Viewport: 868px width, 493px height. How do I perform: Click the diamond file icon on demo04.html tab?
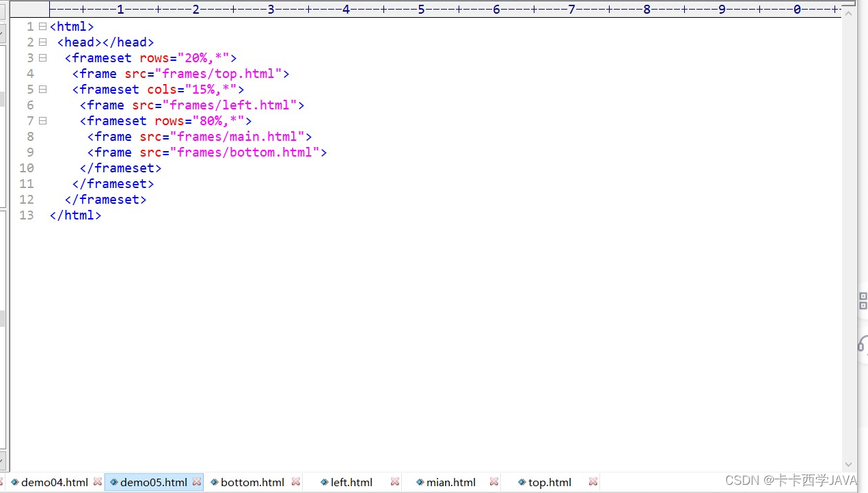14,482
